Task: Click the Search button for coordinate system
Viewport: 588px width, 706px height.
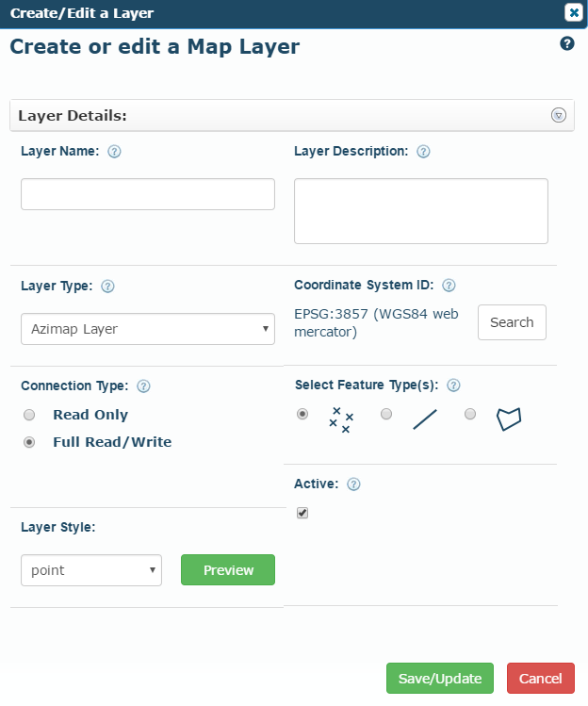Action: (x=512, y=322)
